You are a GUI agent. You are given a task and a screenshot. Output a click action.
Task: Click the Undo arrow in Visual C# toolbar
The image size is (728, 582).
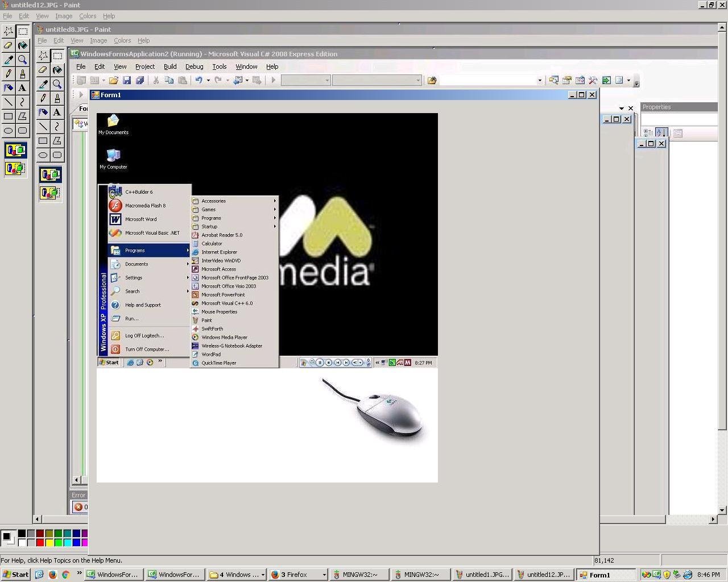(x=199, y=80)
